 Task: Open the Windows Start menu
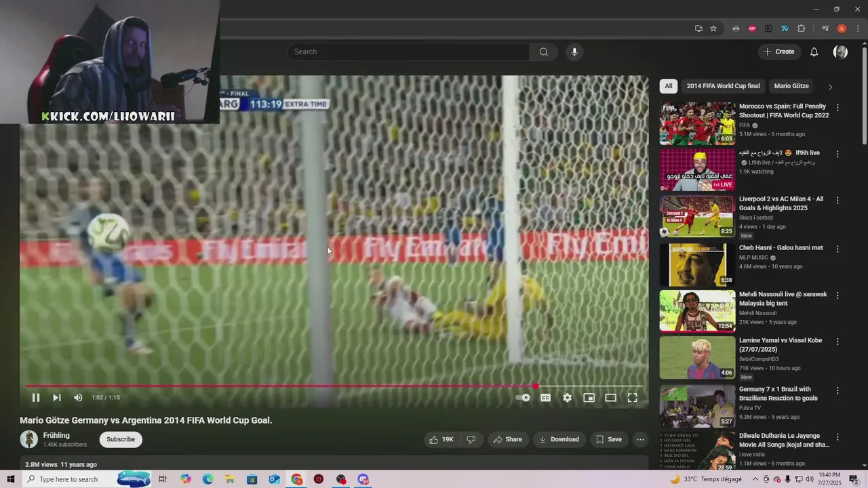tap(10, 479)
